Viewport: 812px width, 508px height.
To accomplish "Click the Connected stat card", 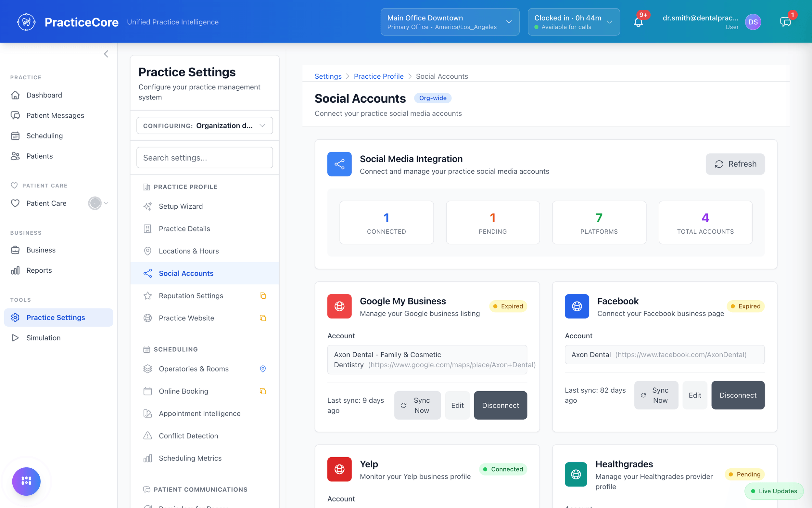I will (x=387, y=222).
